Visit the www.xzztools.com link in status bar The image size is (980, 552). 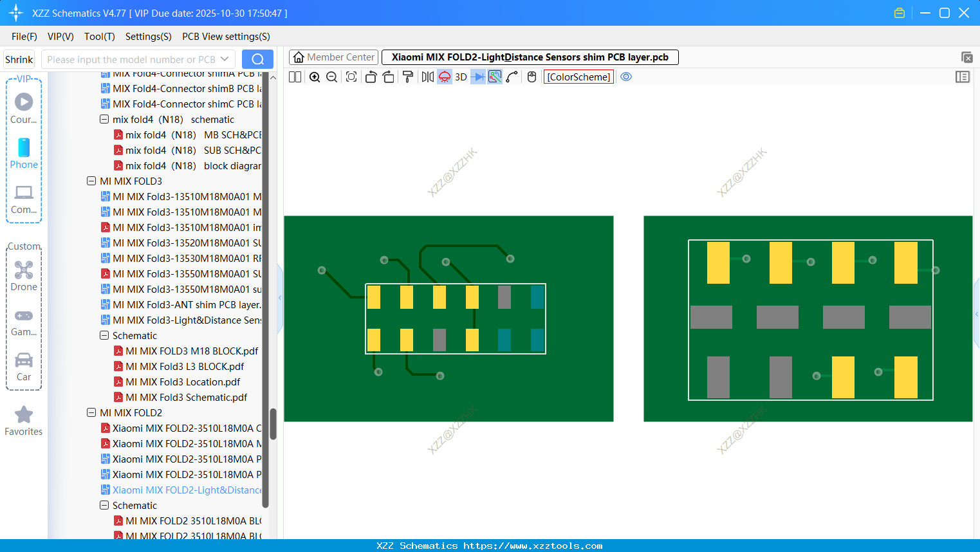533,546
